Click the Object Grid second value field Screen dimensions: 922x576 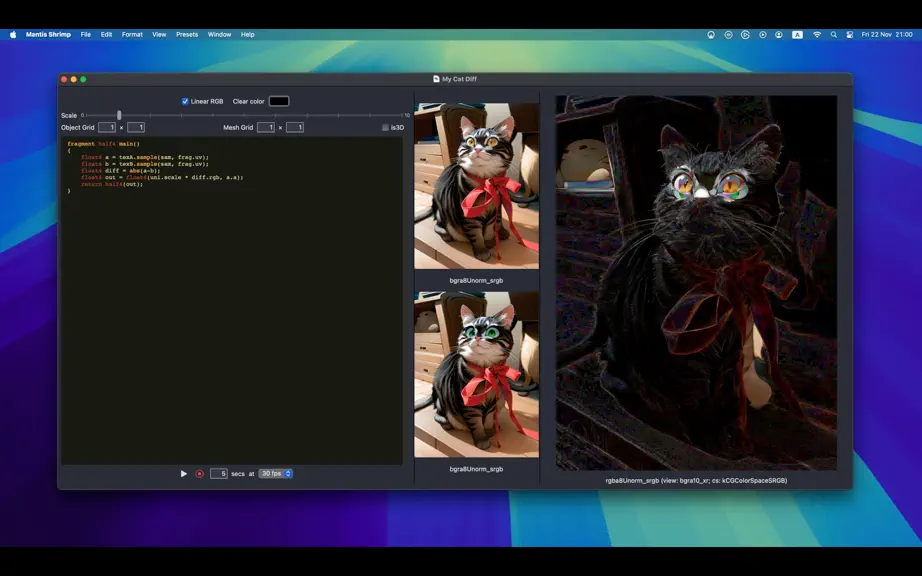tap(136, 128)
